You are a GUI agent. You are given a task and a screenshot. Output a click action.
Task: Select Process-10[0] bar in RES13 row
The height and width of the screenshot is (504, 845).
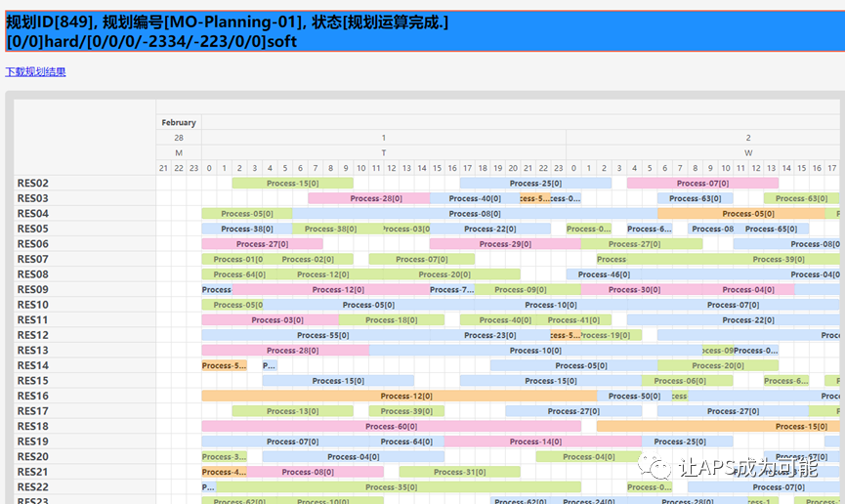[x=535, y=351]
